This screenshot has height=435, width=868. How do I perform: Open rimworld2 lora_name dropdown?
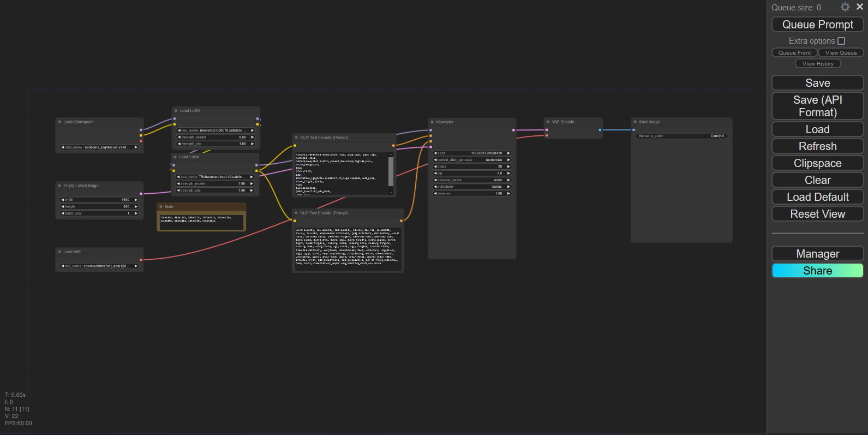pos(215,130)
